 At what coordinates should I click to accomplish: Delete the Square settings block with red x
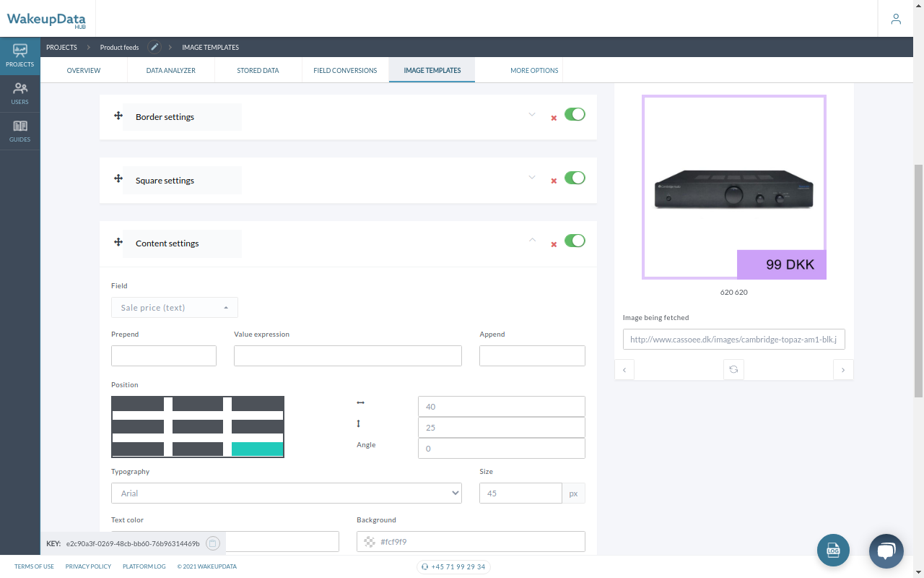coord(554,180)
